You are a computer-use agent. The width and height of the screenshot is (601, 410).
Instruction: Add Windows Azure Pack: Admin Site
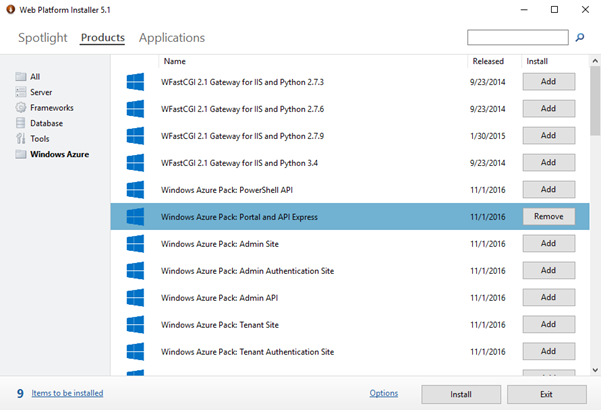[548, 243]
